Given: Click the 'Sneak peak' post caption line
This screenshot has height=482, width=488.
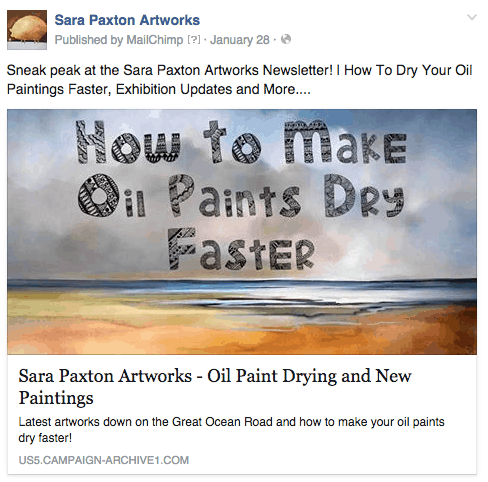Looking at the screenshot, I should click(x=239, y=70).
